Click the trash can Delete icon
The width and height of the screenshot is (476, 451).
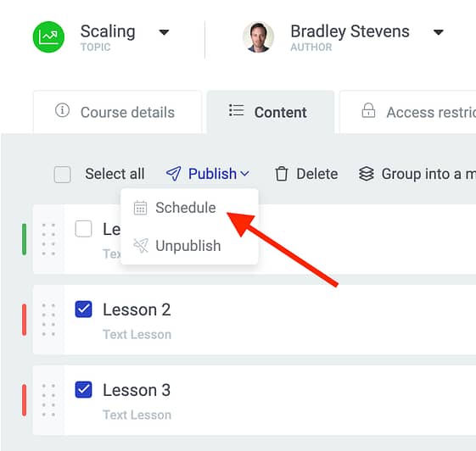(282, 174)
